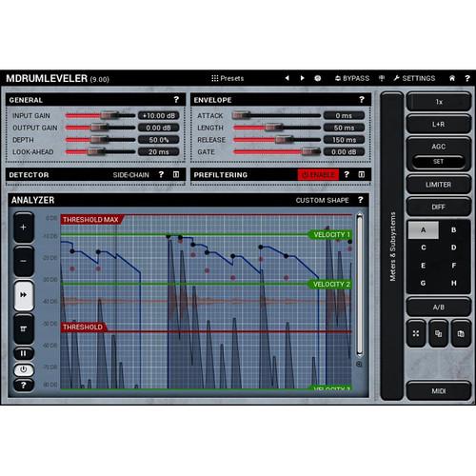Viewport: 476px width, 476px height.
Task: Click the Release slider
Action: (x=276, y=140)
